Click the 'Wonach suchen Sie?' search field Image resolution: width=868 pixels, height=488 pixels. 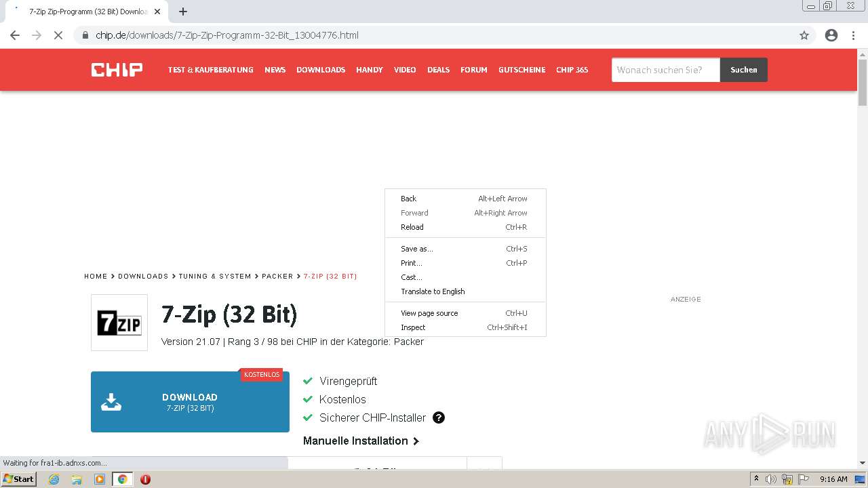click(665, 70)
